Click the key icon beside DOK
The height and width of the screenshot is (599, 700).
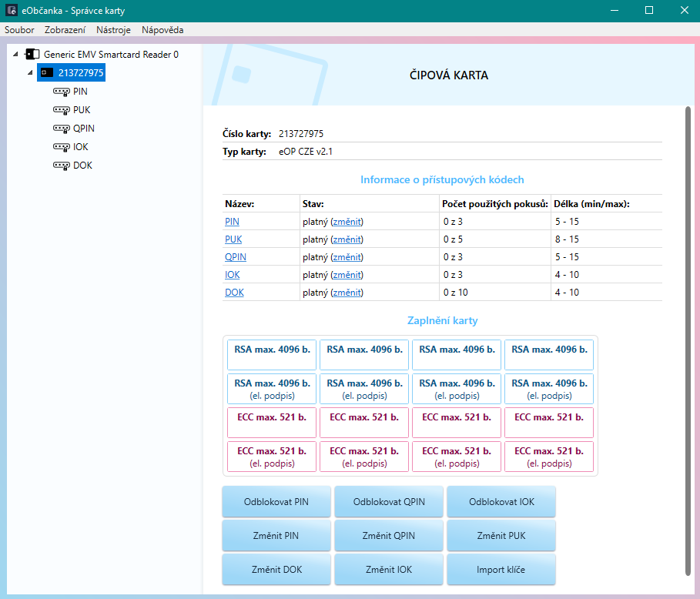61,166
